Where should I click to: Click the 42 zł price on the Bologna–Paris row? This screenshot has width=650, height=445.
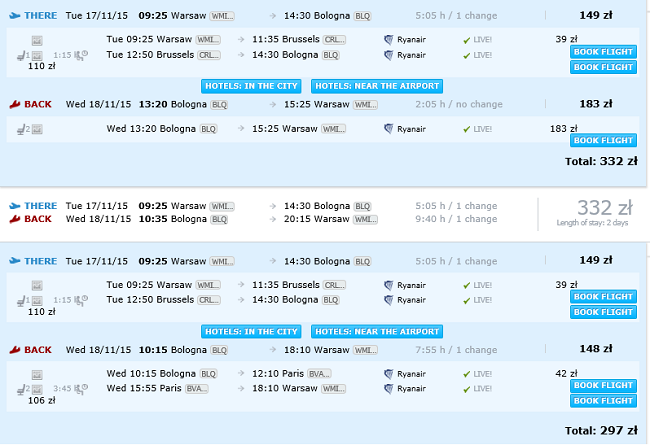click(566, 374)
